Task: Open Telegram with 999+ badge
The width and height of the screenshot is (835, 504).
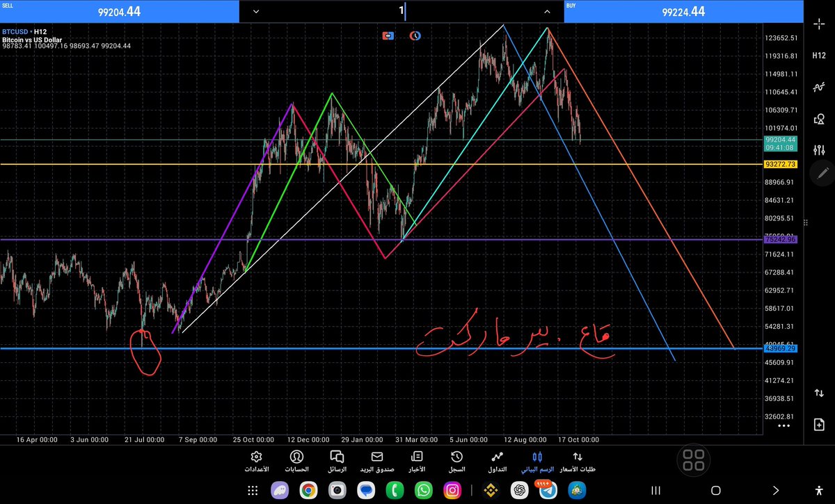Action: coord(547,489)
